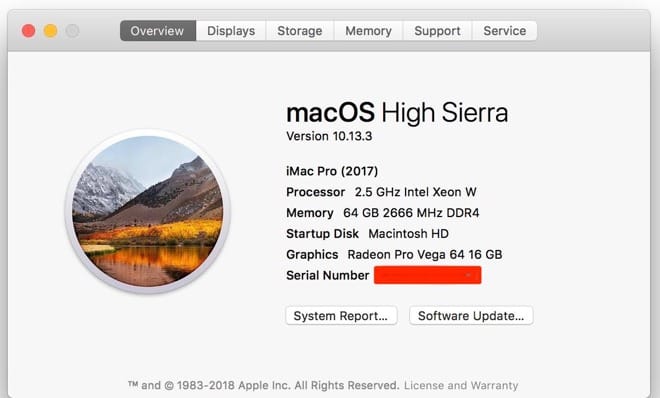Click the Processor 2.5 GHz Intel Xeon line

(x=381, y=192)
